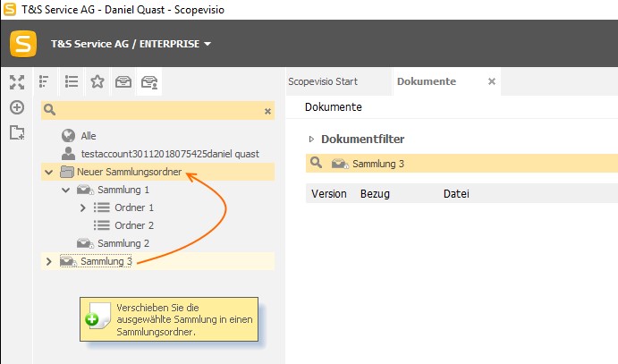
Task: Close the Dokumente tab
Action: click(492, 81)
